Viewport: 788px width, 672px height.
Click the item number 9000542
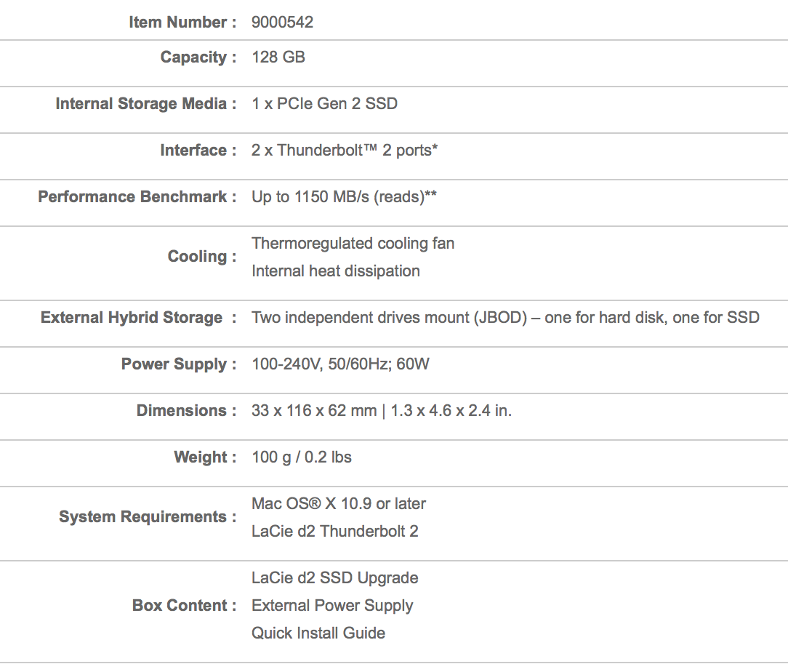(283, 22)
